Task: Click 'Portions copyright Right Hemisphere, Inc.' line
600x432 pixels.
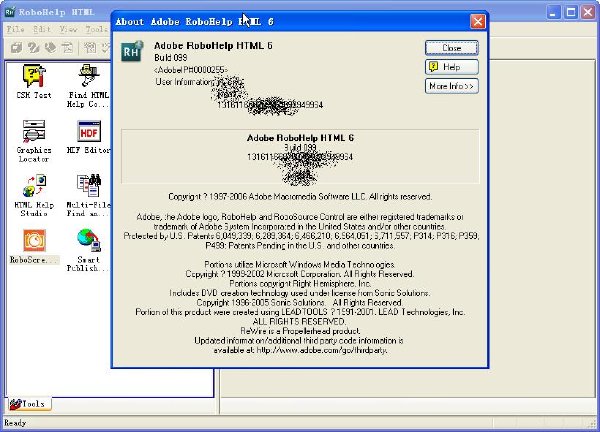Action: (x=300, y=284)
